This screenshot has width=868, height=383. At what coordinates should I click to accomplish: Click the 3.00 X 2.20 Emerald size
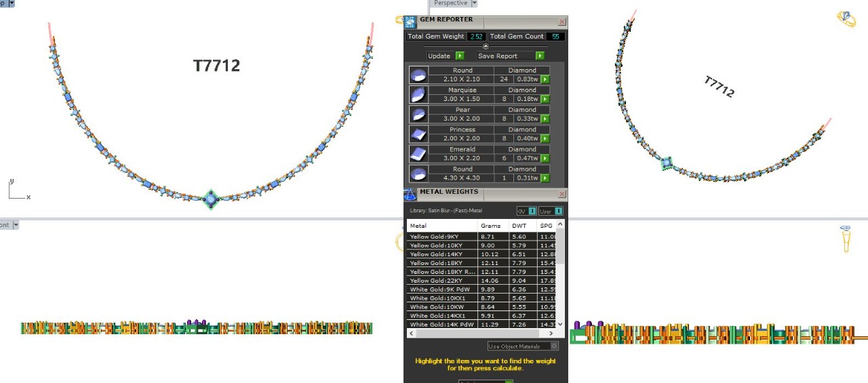[462, 158]
